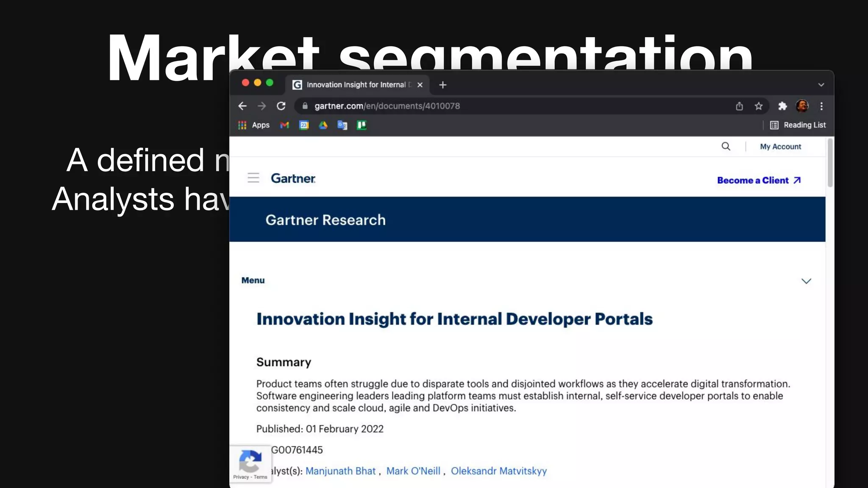Open the Apps grid in bookmarks bar
Viewport: 868px width, 488px height.
[x=254, y=125]
